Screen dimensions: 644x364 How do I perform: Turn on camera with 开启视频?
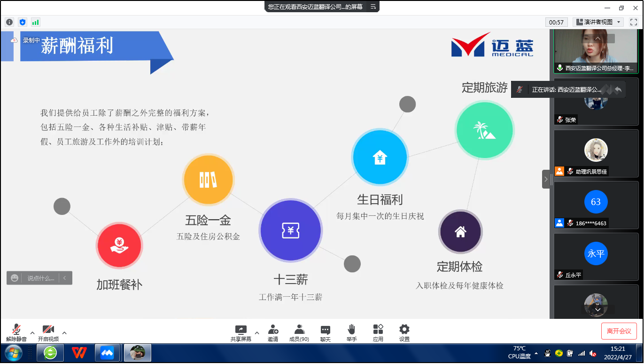[x=48, y=332]
